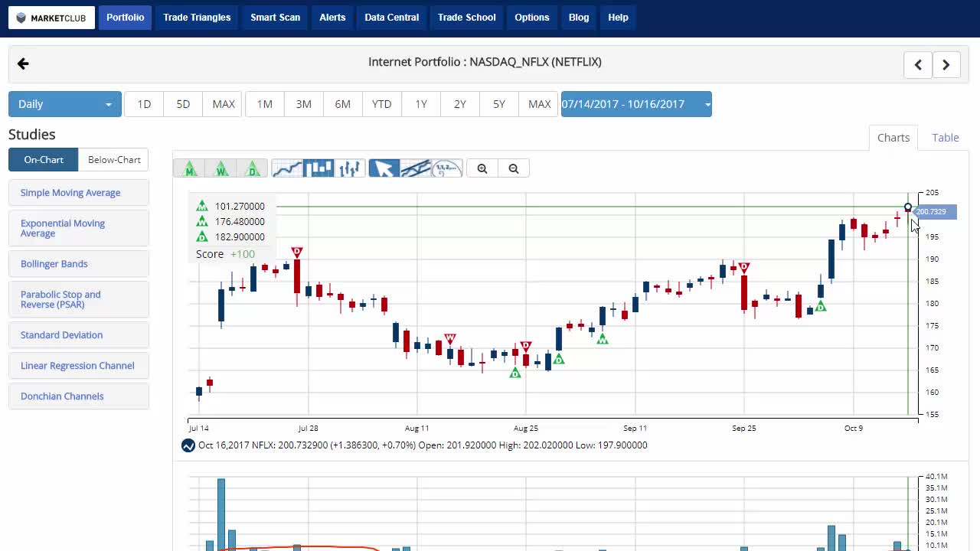This screenshot has width=980, height=551.
Task: Click the green triangle marker near Oct 5
Action: tap(821, 306)
